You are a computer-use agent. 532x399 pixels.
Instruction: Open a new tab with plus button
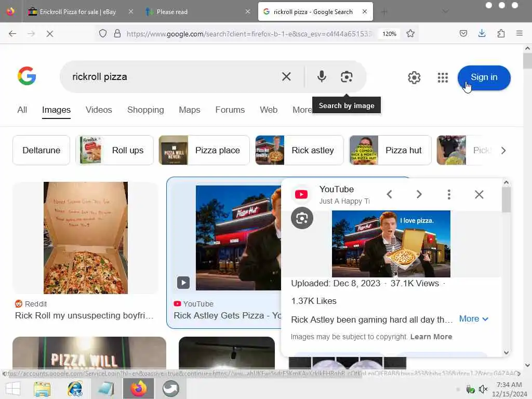click(x=384, y=12)
